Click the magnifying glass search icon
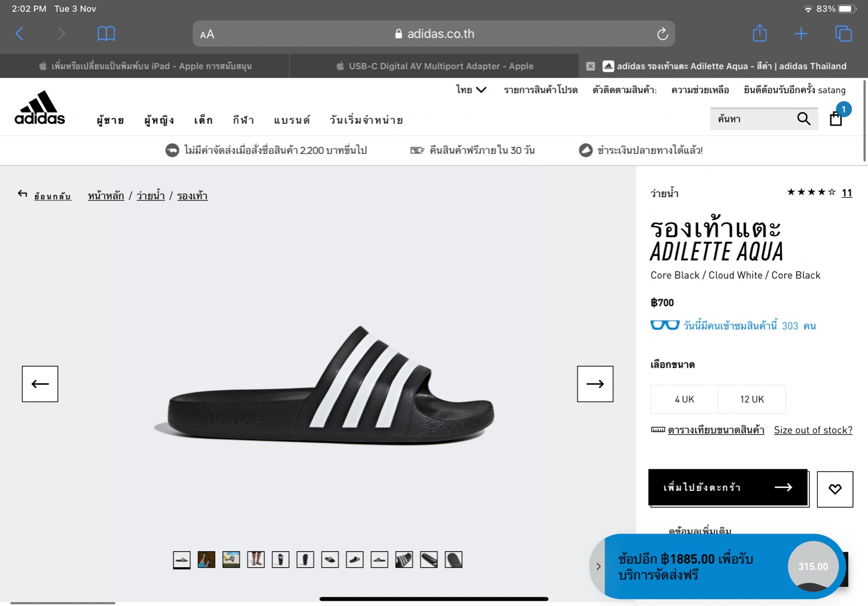 [804, 119]
